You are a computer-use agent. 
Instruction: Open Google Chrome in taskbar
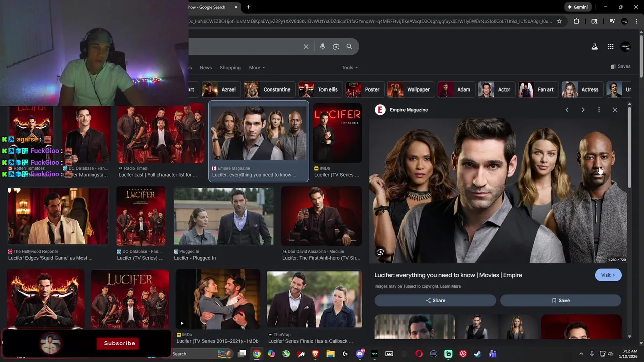click(257, 354)
